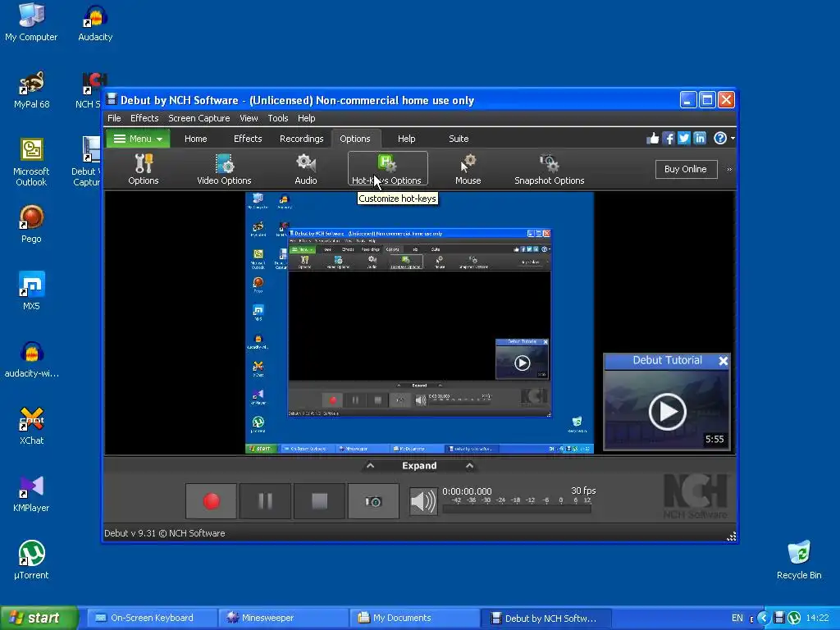Select the KMPlayer desktop icon
The image size is (840, 630).
[x=31, y=494]
